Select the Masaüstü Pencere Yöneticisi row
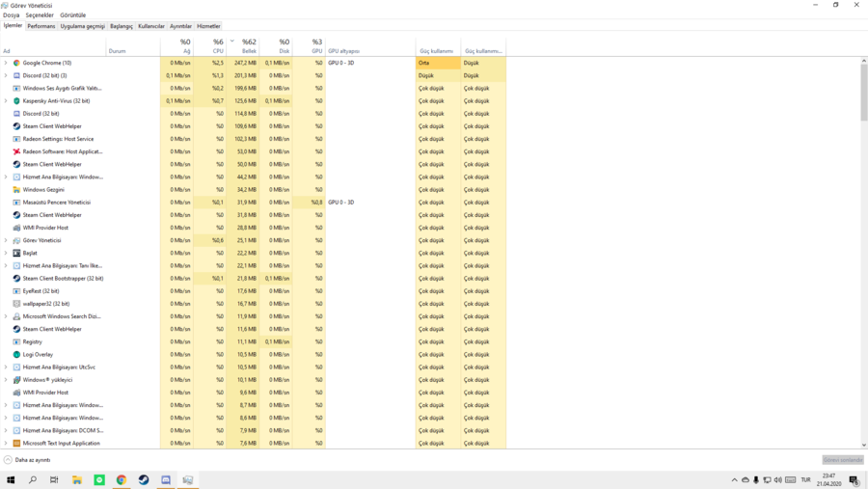Image resolution: width=868 pixels, height=489 pixels. point(253,203)
